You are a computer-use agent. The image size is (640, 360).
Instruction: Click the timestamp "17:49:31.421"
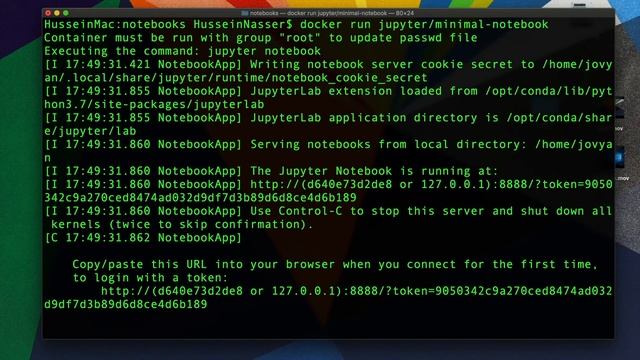tap(108, 64)
